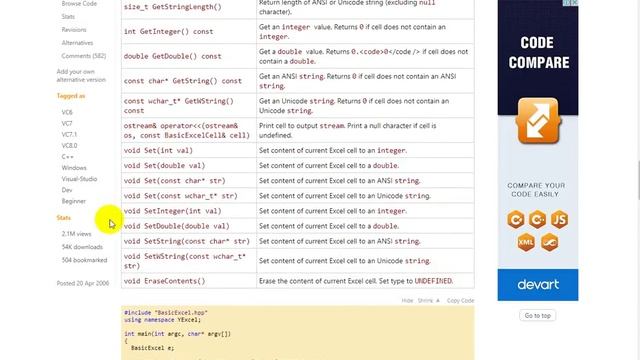Click 'Get an ANSI string' description cell
The height and width of the screenshot is (360, 640).
365,81
